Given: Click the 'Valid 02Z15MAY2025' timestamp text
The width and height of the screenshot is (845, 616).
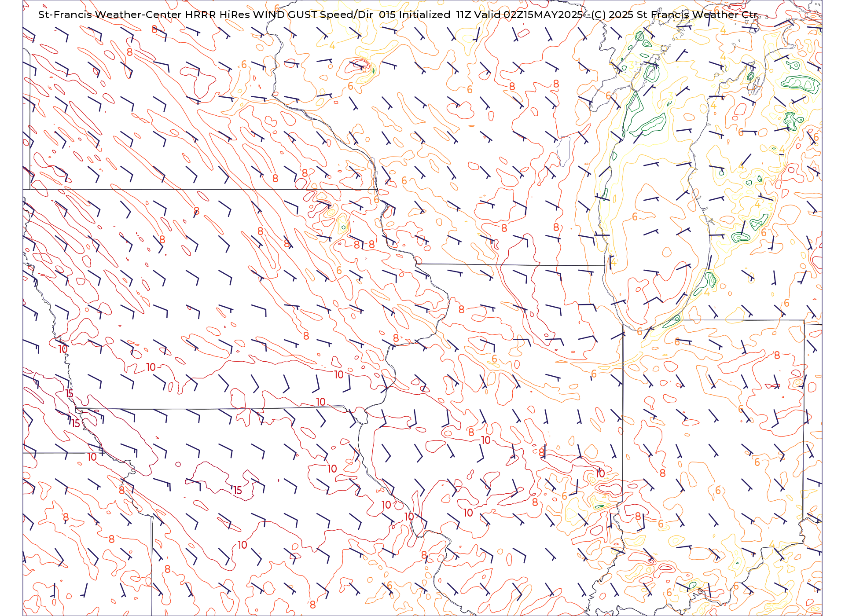Looking at the screenshot, I should (x=528, y=15).
